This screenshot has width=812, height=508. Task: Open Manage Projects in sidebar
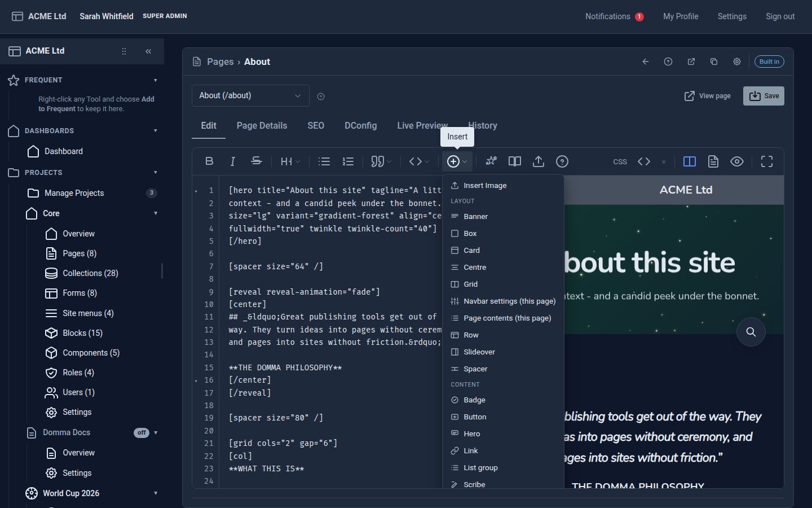click(74, 193)
